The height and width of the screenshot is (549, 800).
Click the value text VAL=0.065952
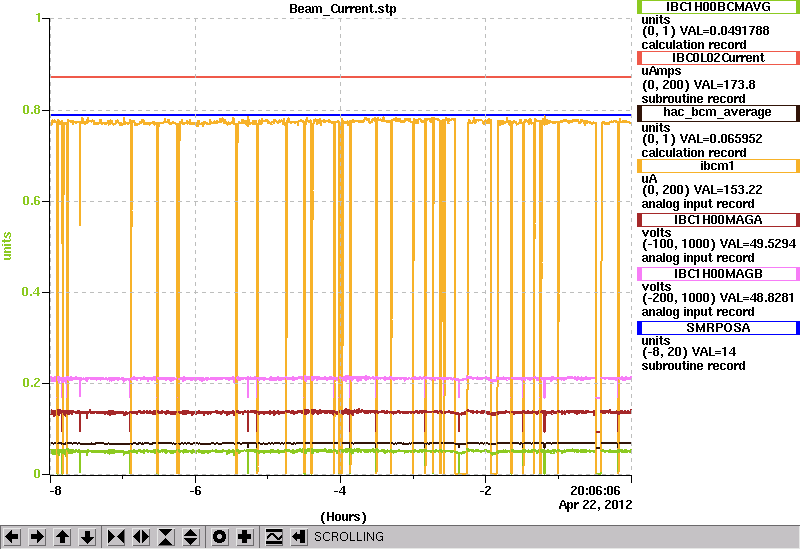point(721,139)
